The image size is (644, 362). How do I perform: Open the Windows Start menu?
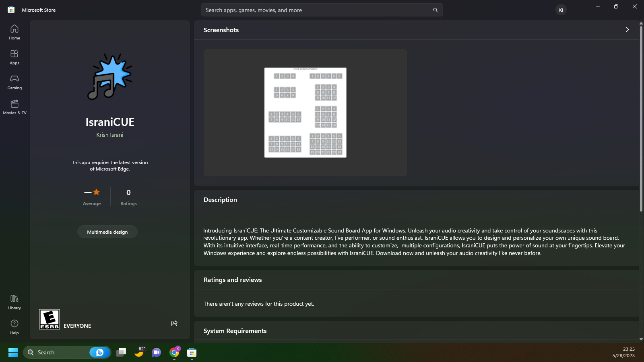pyautogui.click(x=13, y=352)
